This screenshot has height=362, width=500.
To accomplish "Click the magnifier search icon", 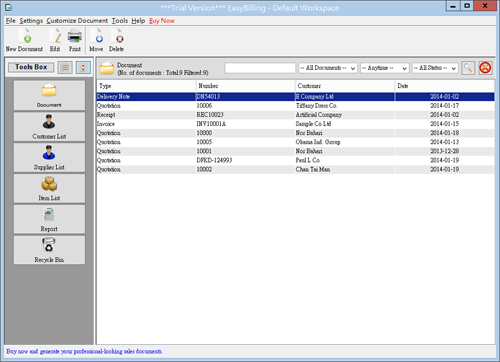I will 468,68.
